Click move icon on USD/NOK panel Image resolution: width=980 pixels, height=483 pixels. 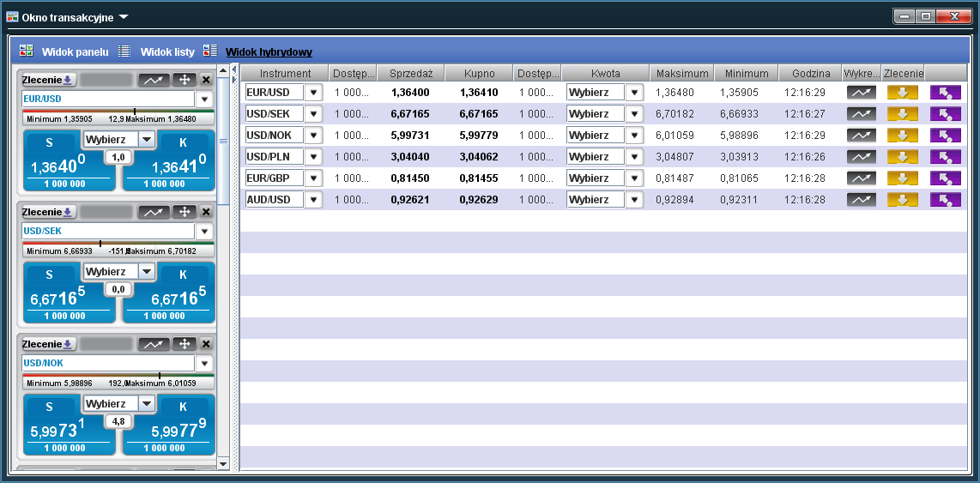tap(185, 344)
